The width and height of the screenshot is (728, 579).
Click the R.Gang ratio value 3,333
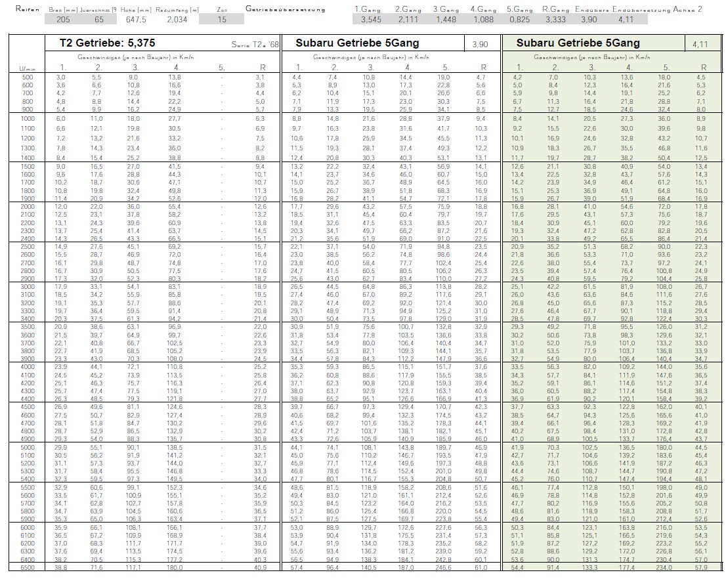pos(555,20)
